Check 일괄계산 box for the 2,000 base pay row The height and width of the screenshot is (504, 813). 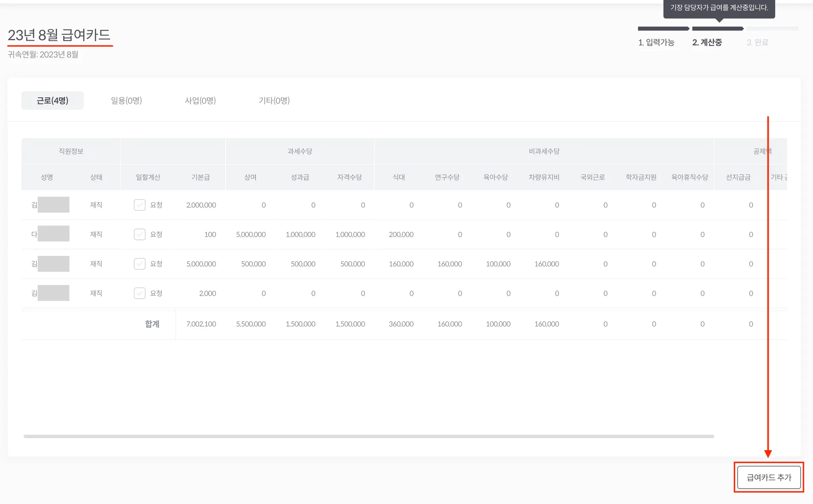(x=140, y=293)
